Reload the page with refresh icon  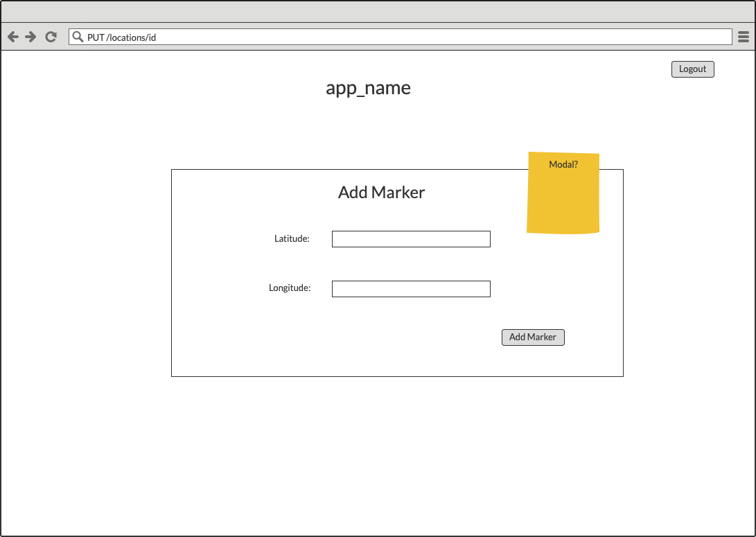click(51, 37)
